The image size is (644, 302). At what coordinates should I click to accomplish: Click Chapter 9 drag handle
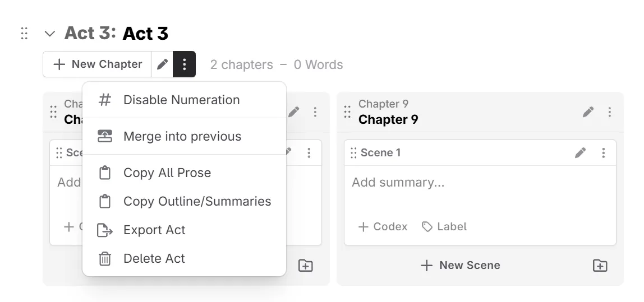click(x=348, y=112)
